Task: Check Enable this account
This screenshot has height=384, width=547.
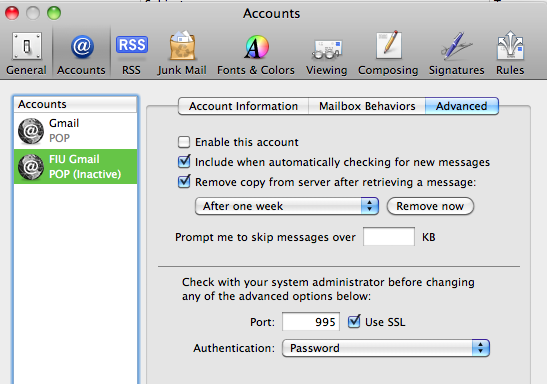Action: [184, 142]
